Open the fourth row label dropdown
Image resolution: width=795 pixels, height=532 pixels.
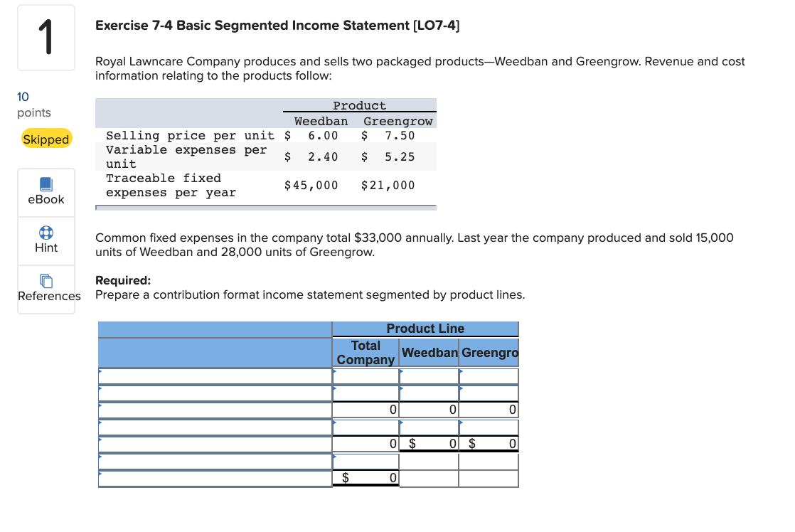[213, 427]
